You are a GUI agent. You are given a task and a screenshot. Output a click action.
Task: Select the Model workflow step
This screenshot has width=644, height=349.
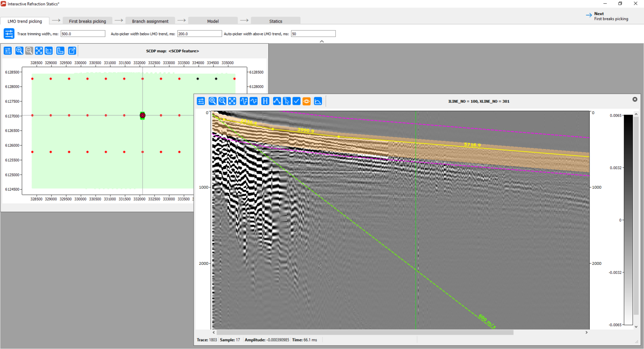[x=213, y=21]
